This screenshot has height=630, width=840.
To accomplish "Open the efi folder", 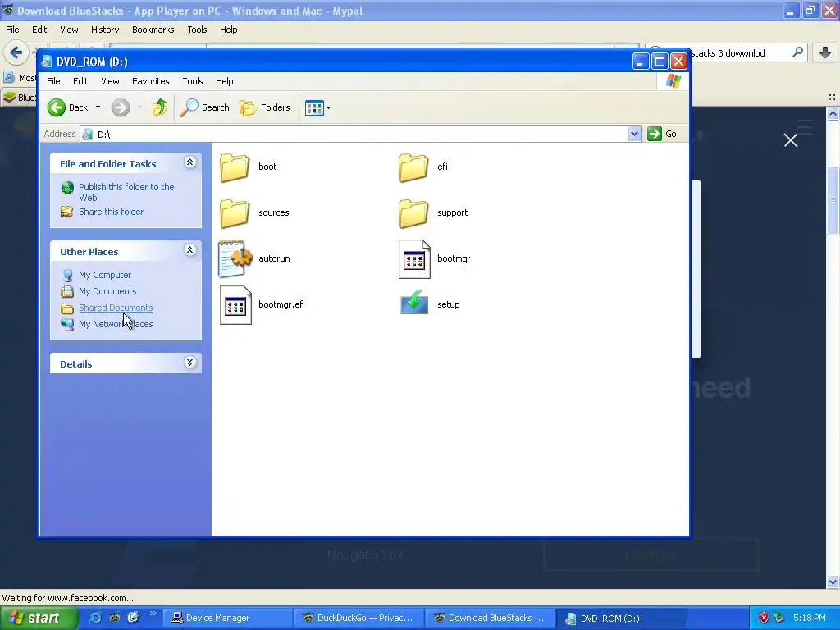I will coord(413,167).
